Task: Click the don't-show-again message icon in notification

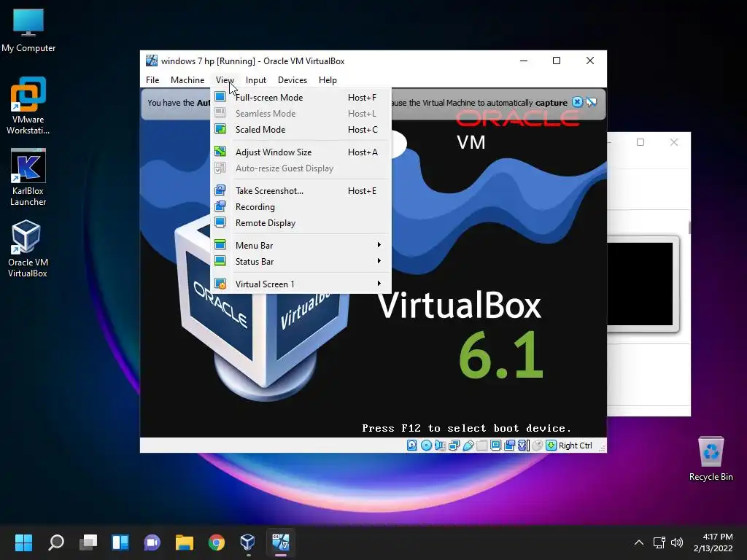Action: pos(591,102)
